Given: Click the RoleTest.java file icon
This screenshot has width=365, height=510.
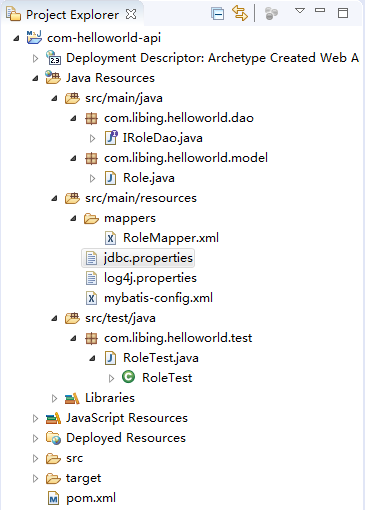Looking at the screenshot, I should coord(110,358).
